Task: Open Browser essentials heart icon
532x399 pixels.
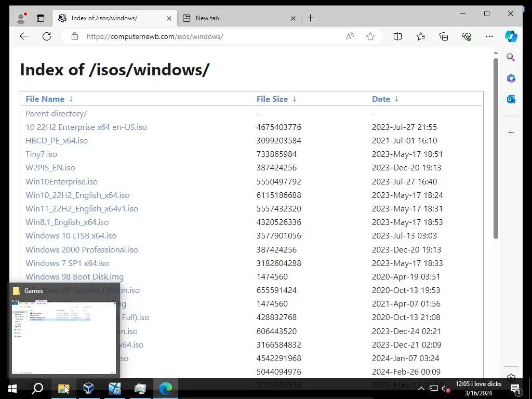Action: (467, 36)
